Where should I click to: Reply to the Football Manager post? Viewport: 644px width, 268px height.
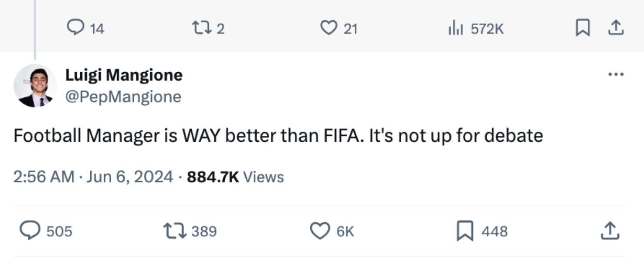tap(31, 231)
